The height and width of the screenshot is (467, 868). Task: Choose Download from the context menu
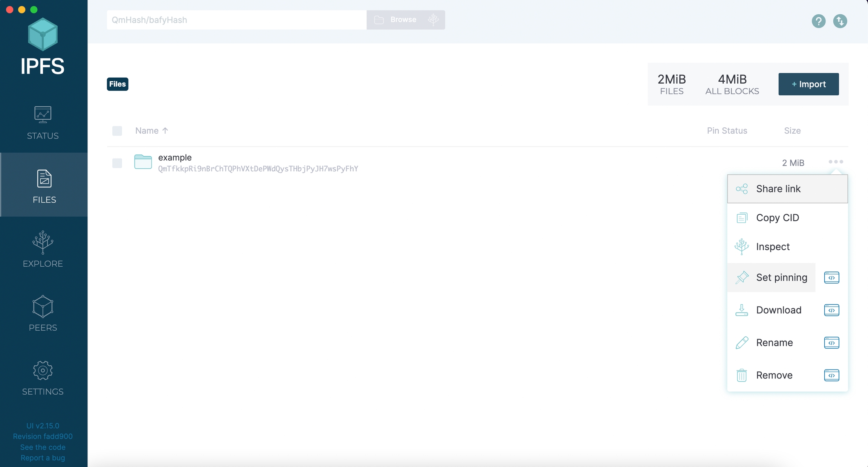coord(771,310)
